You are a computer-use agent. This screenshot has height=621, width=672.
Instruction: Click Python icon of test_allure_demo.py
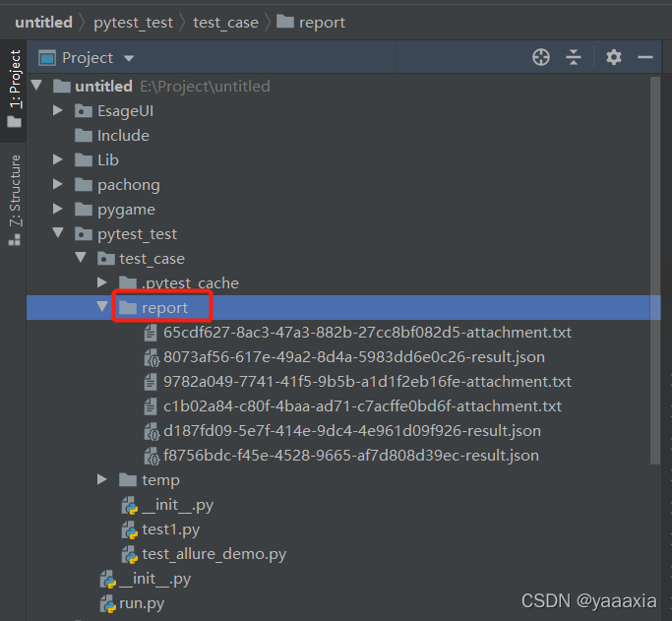(130, 555)
